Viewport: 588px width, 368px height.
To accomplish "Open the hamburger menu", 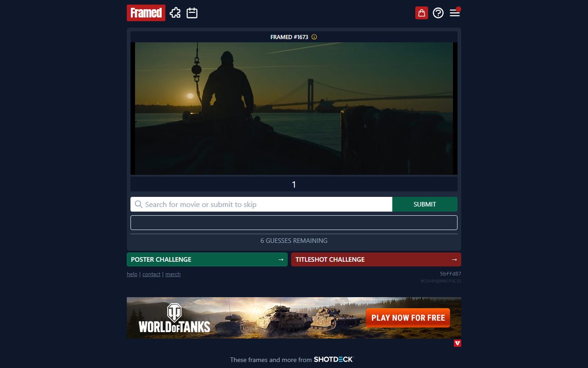I will 455,13.
